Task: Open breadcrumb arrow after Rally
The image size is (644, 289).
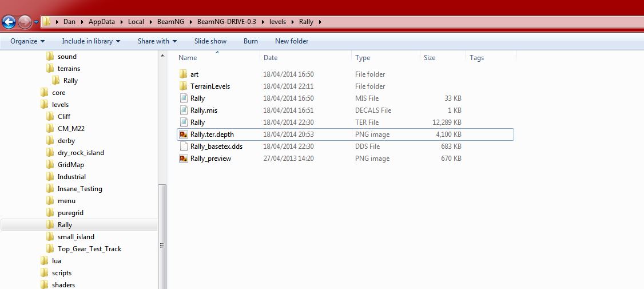Action: (320, 22)
